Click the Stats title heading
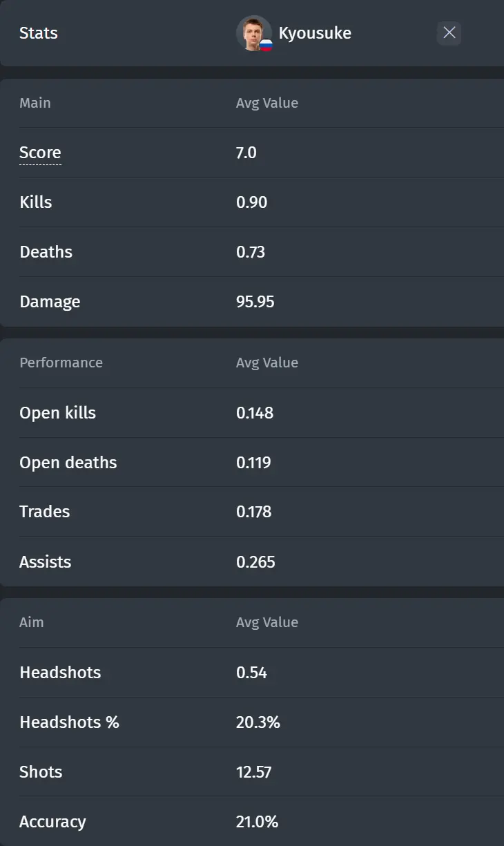 (x=39, y=33)
